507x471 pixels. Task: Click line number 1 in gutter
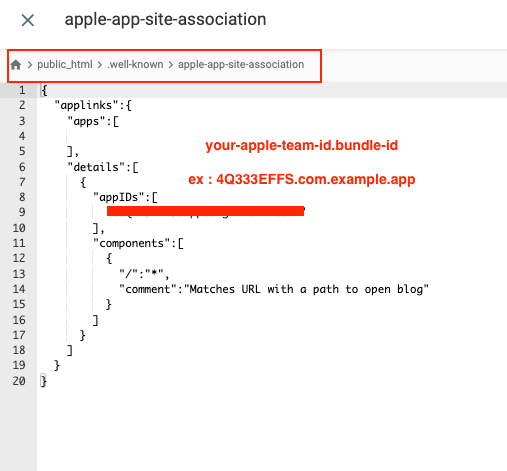22,90
